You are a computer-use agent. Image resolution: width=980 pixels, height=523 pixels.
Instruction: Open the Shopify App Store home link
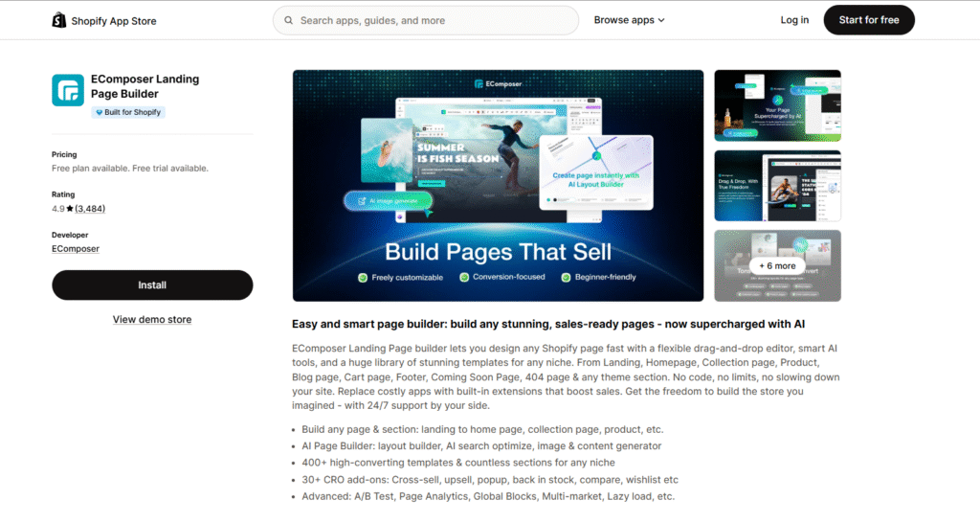(x=104, y=21)
